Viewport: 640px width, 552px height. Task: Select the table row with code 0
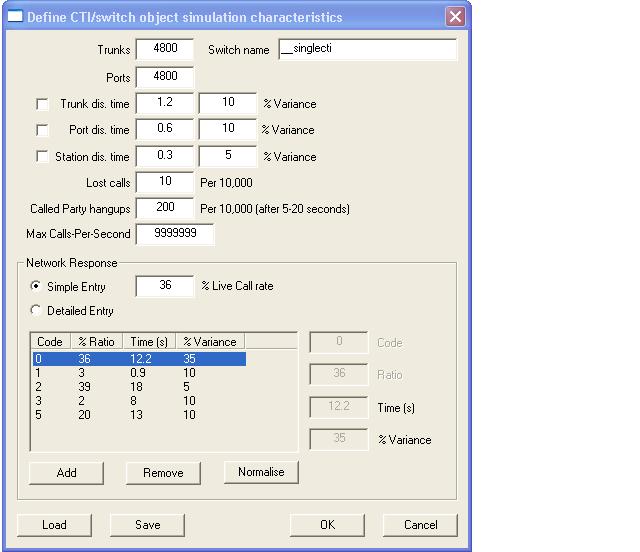(x=139, y=358)
